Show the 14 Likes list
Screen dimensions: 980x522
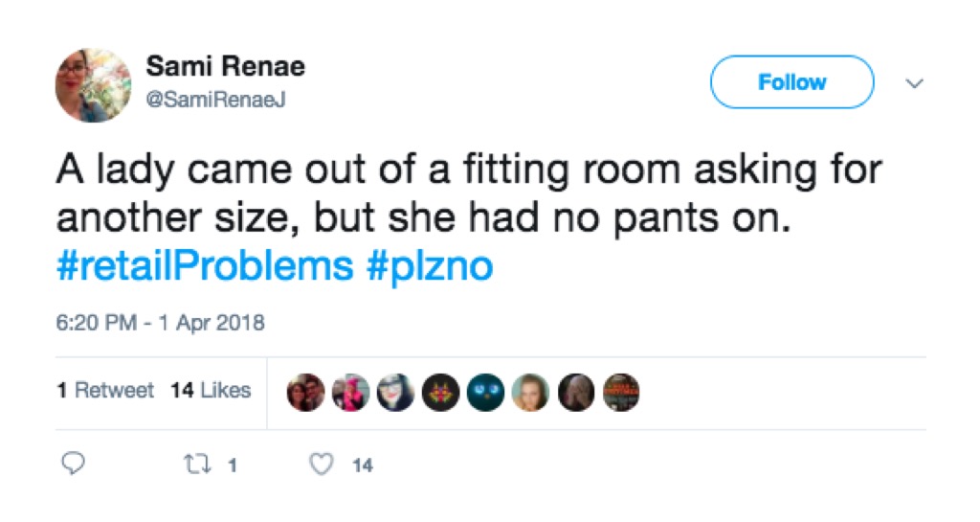(211, 391)
